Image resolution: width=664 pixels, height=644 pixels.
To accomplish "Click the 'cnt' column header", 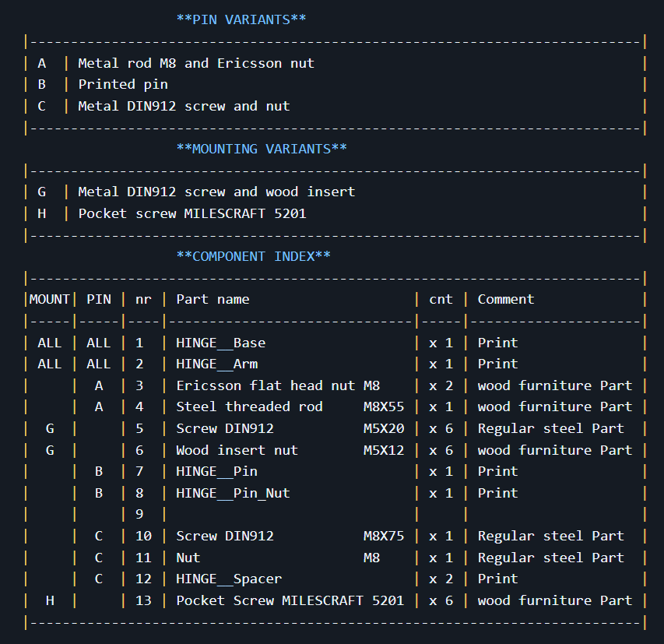I will coord(441,299).
